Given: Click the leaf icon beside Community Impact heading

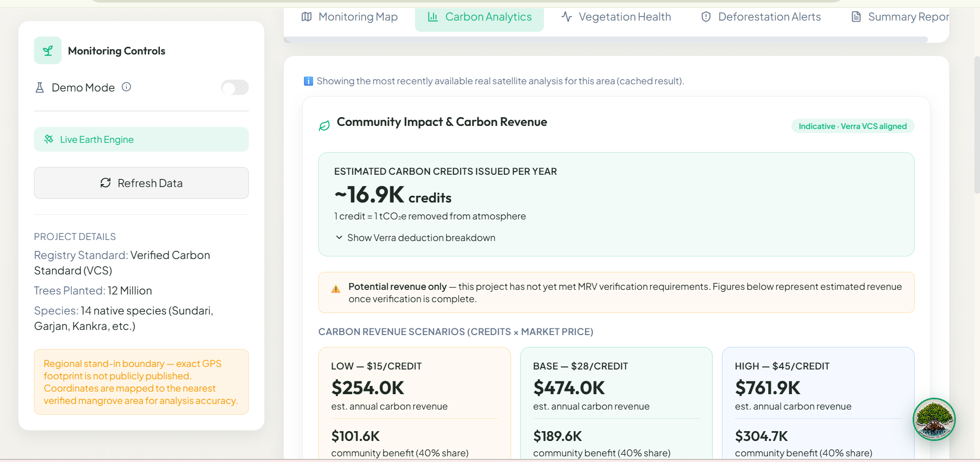Looking at the screenshot, I should click(324, 125).
